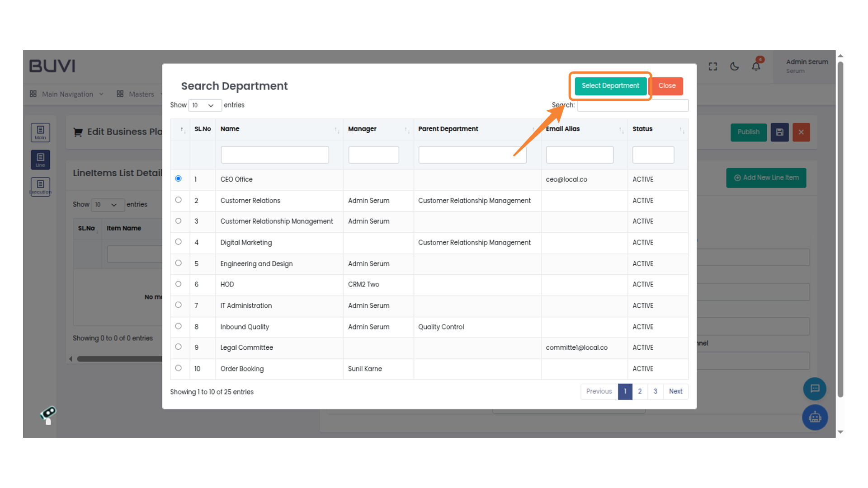Click the notification bell icon

coord(756,66)
